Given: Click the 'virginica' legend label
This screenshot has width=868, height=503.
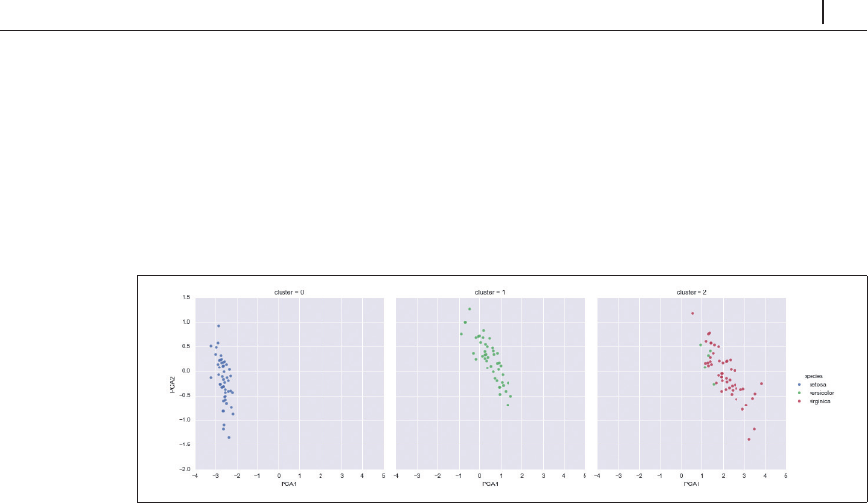Looking at the screenshot, I should coord(818,401).
